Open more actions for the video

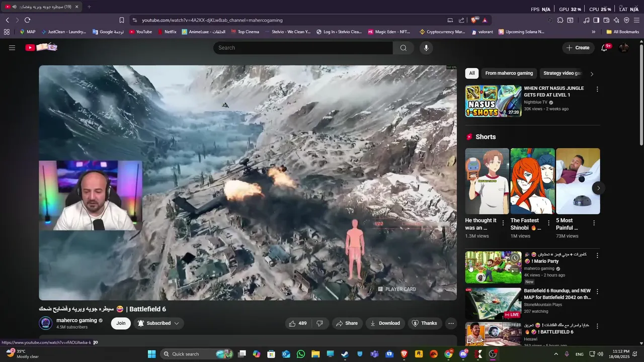tap(451, 323)
